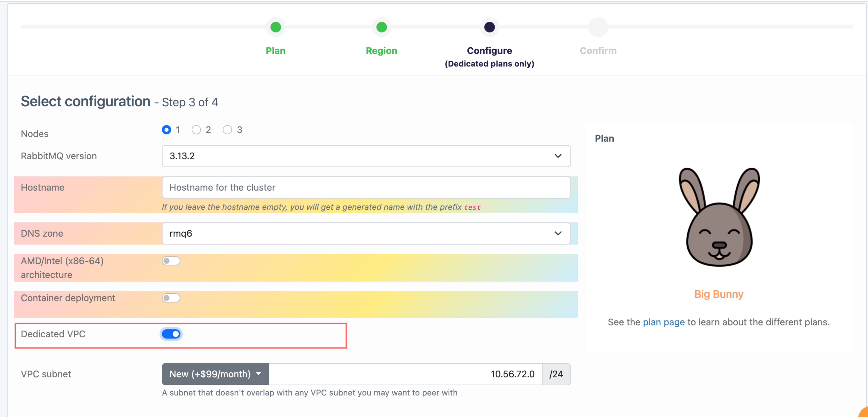Screen dimensions: 868x417
Task: Open the New (+$99/month) VPC dropdown
Action: tap(215, 374)
